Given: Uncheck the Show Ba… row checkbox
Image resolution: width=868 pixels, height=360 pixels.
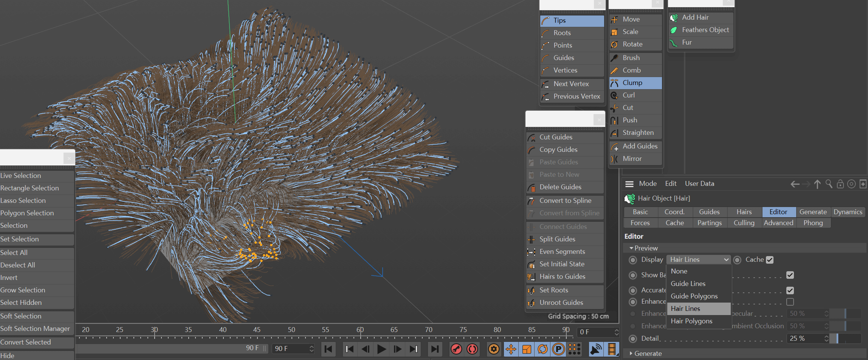Looking at the screenshot, I should point(790,275).
